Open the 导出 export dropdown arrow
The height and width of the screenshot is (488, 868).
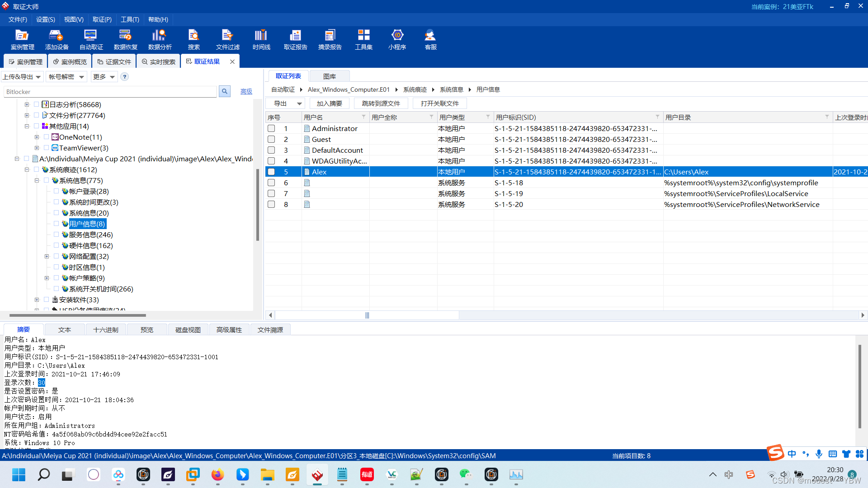click(299, 103)
